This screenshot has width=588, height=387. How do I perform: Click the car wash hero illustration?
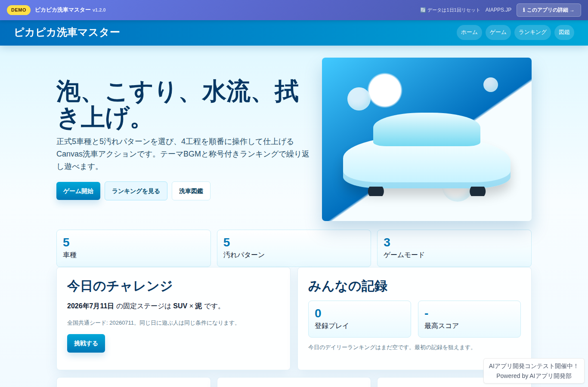coord(427,139)
